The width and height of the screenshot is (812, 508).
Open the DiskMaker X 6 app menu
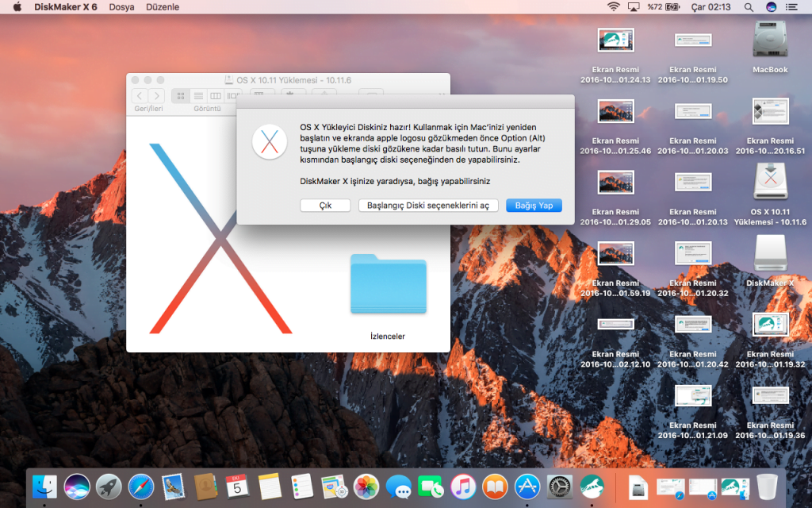tap(66, 7)
